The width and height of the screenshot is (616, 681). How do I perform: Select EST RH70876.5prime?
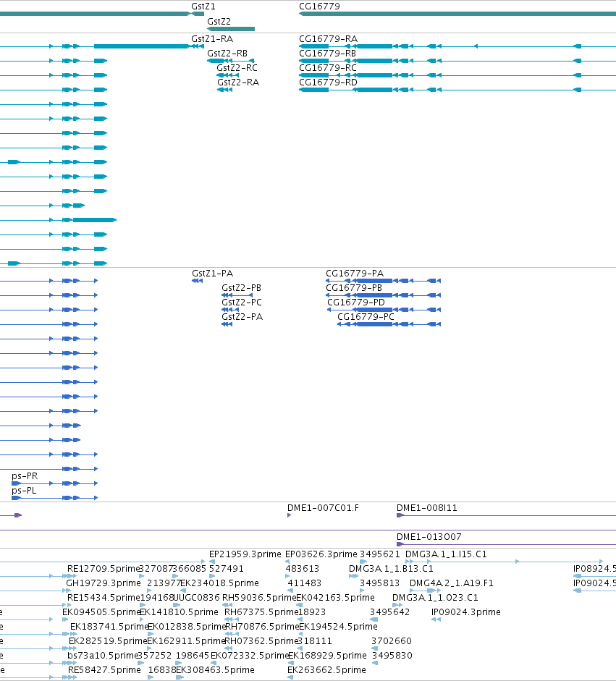[x=262, y=627]
